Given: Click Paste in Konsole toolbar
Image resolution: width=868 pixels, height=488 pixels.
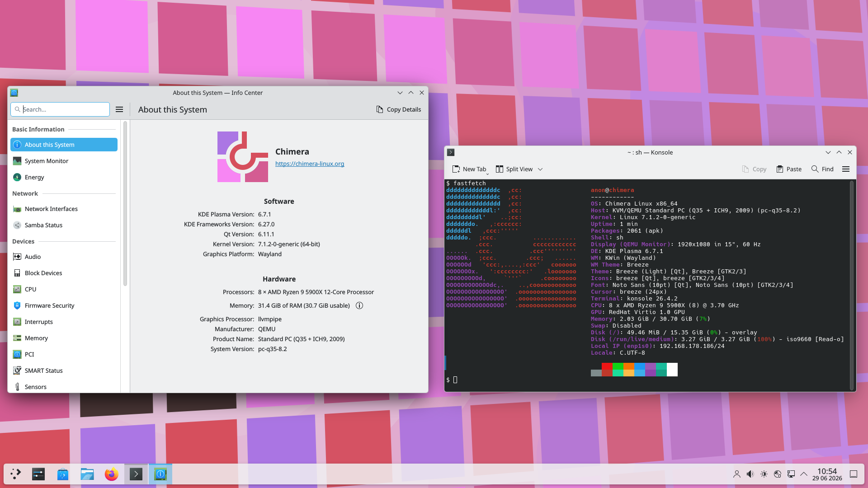Looking at the screenshot, I should point(789,169).
